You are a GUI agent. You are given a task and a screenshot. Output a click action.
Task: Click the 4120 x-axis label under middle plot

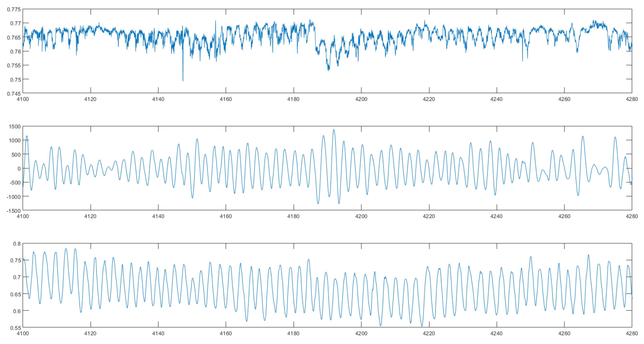tap(90, 216)
